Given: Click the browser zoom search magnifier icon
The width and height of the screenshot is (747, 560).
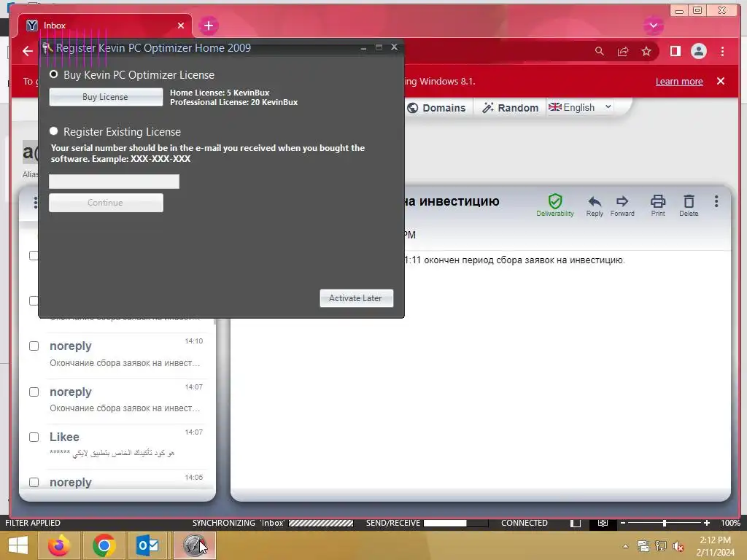Looking at the screenshot, I should pyautogui.click(x=600, y=51).
